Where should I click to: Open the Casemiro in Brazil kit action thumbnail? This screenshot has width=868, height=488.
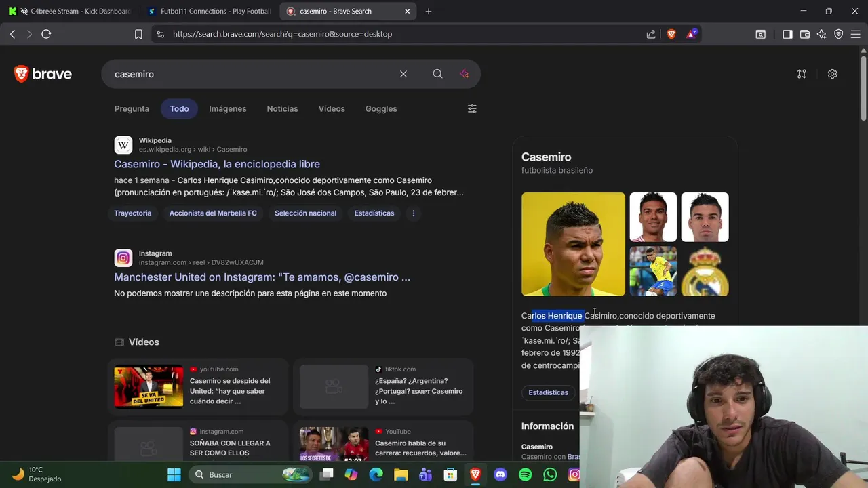coord(653,271)
